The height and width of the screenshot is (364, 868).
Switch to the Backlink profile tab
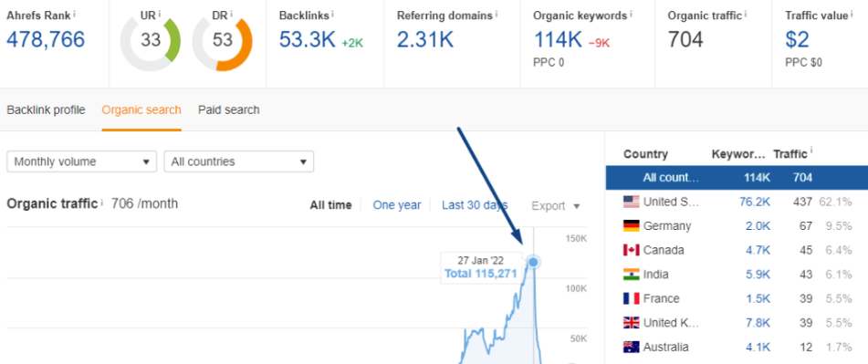(46, 110)
